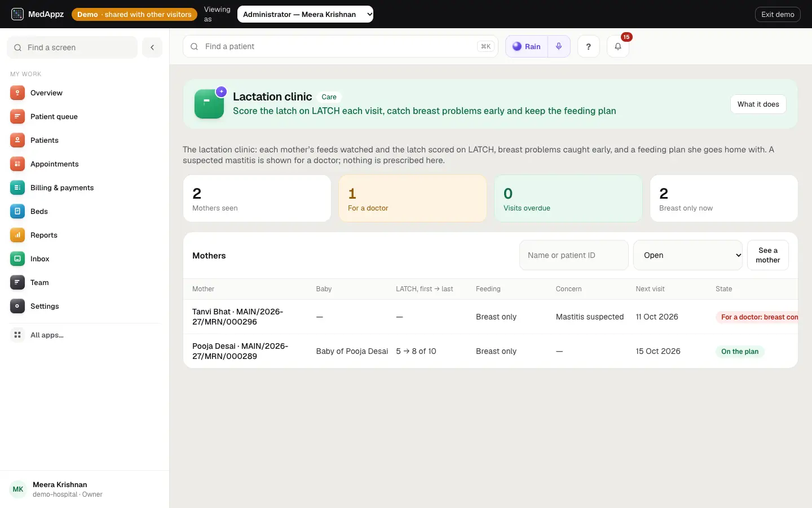This screenshot has height=508, width=812.
Task: Activate the microphone voice input
Action: tap(559, 46)
